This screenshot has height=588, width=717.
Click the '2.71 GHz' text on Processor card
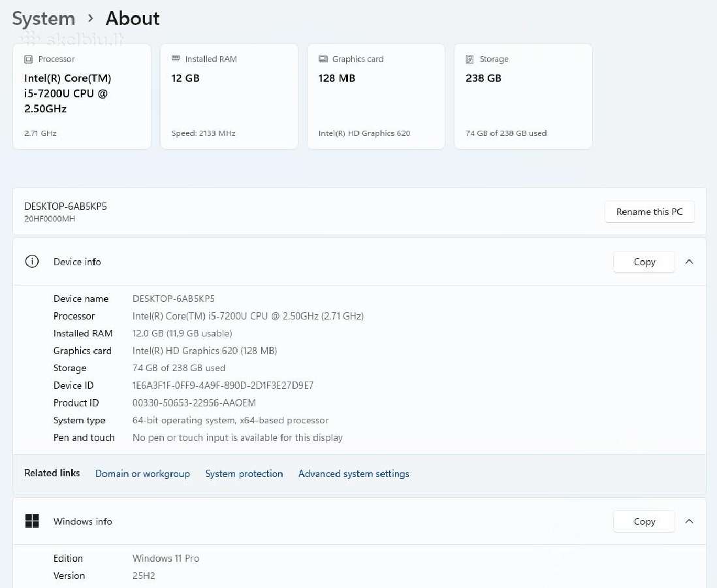coord(40,133)
